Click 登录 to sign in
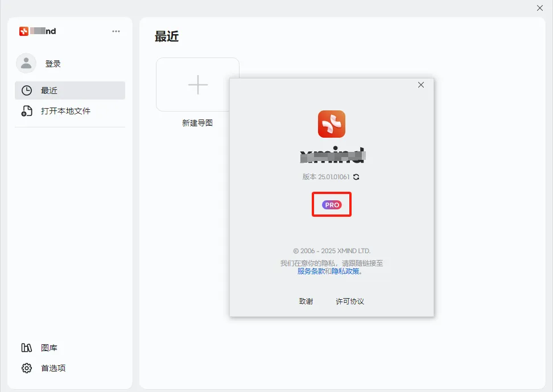This screenshot has height=392, width=553. (x=53, y=64)
